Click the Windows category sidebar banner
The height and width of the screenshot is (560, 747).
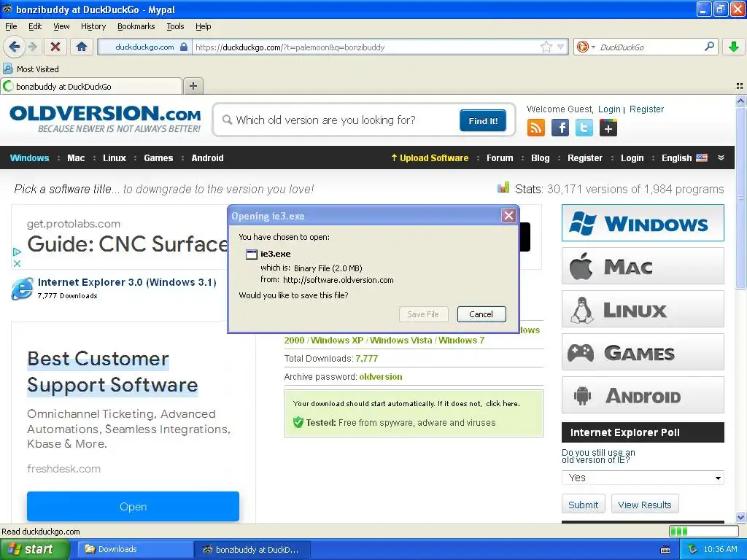point(643,223)
